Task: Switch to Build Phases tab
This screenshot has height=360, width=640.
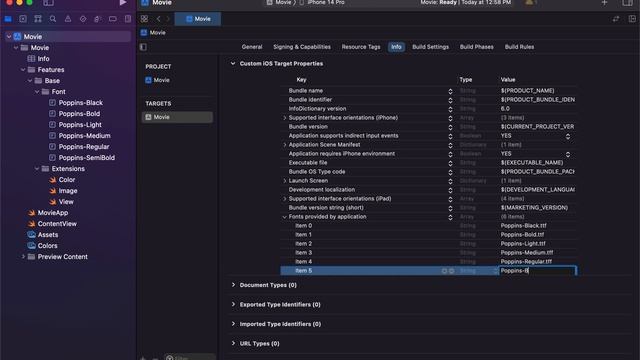Action: click(x=476, y=47)
